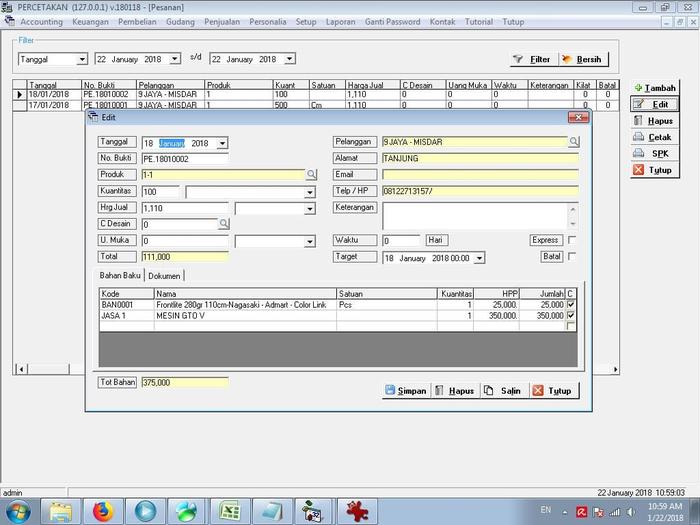
Task: Open the Target date dropdown
Action: click(480, 258)
